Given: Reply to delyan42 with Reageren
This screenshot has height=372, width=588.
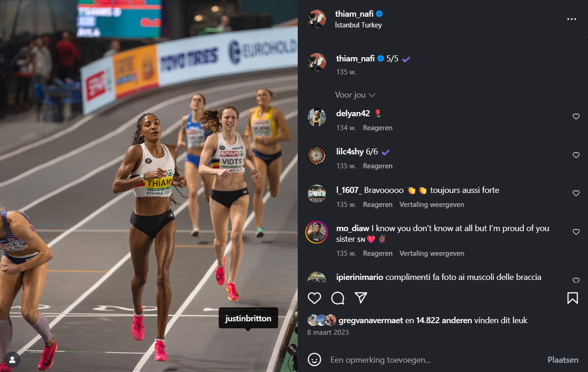Looking at the screenshot, I should pyautogui.click(x=378, y=128).
